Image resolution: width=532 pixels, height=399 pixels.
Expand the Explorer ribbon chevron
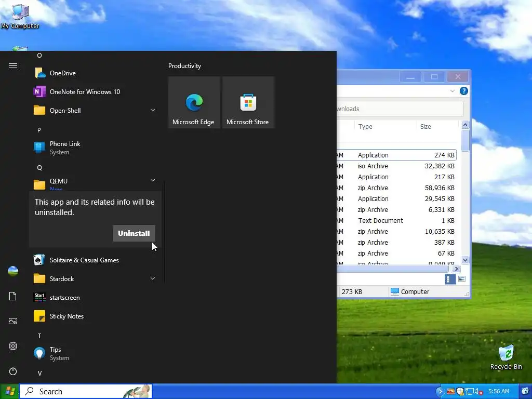453,91
